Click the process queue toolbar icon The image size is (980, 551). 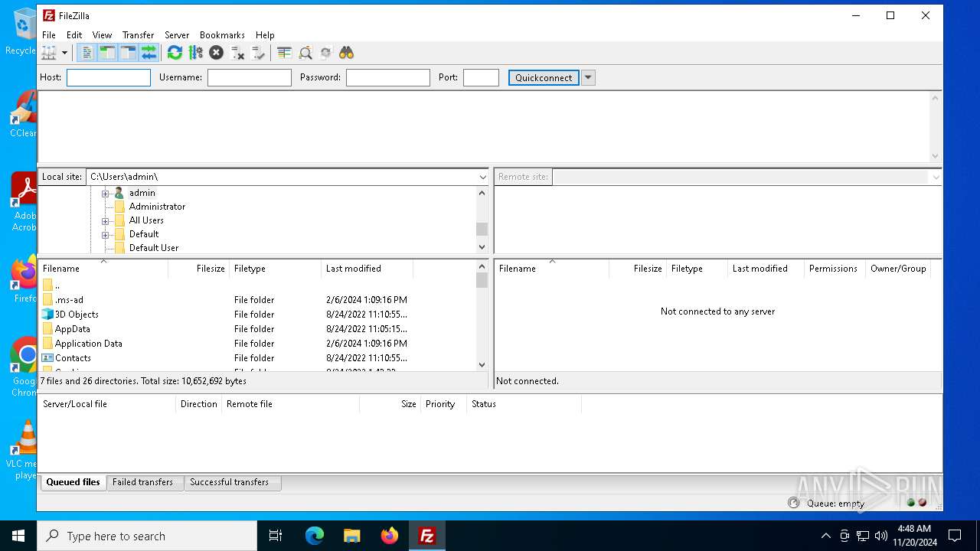(195, 53)
